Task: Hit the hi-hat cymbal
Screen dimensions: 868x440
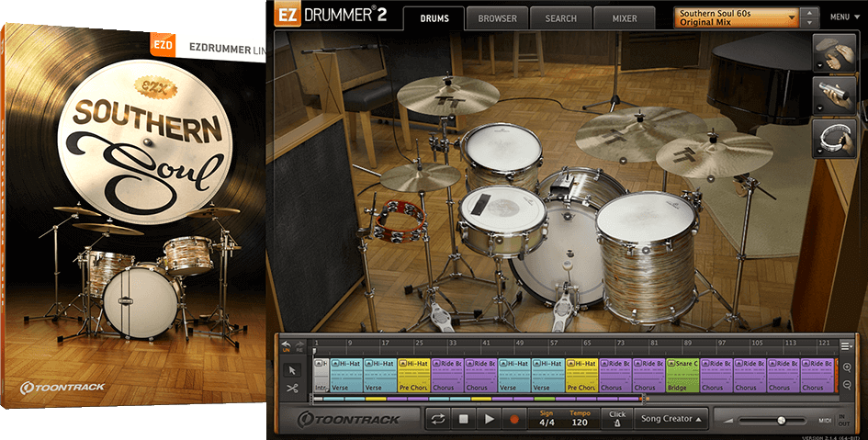Action: click(421, 177)
